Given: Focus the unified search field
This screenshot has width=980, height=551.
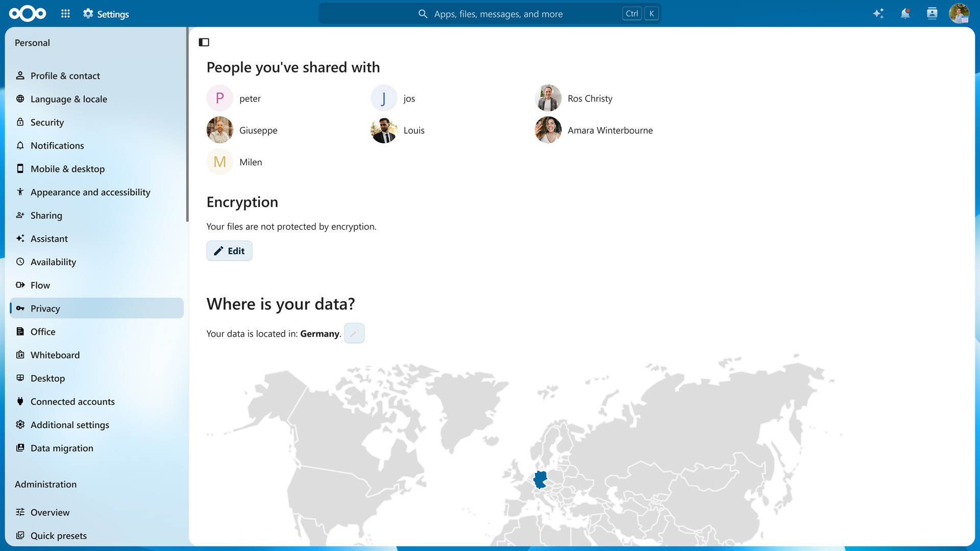Looking at the screenshot, I should pos(489,14).
